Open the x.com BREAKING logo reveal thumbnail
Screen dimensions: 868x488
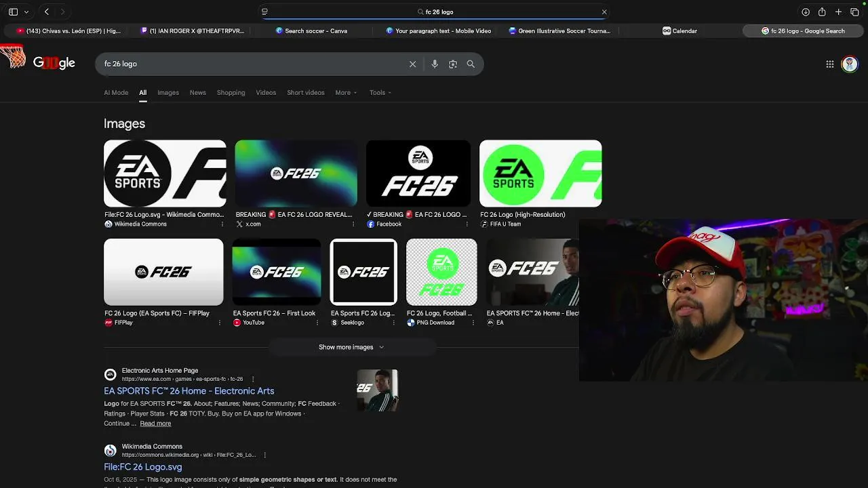pyautogui.click(x=296, y=174)
